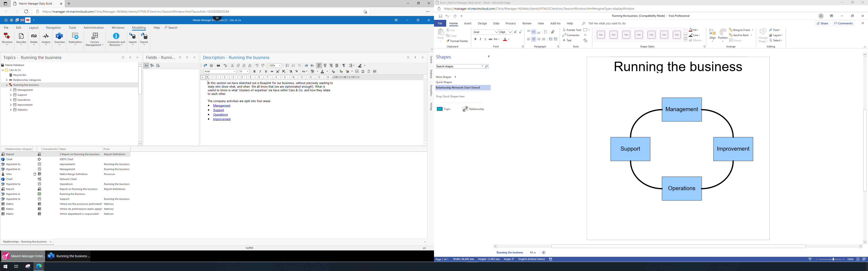Save the Visio document with disk icon
868x271 pixels.
pos(440,16)
